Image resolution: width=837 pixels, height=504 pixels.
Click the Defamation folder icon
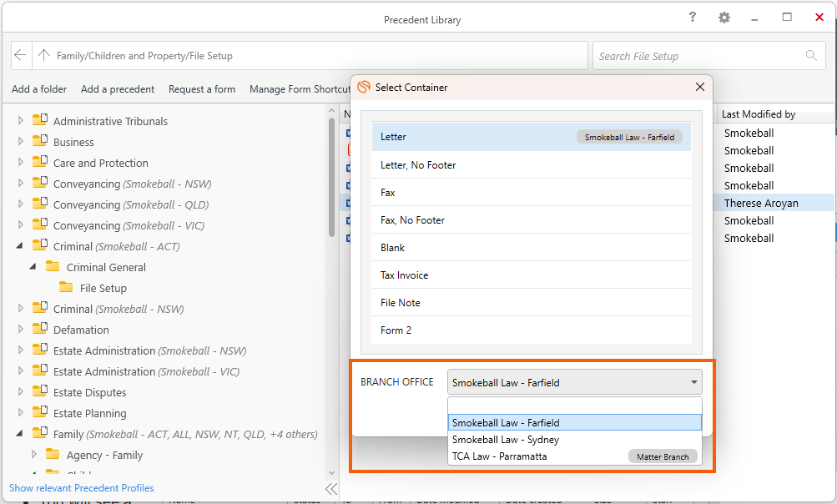40,328
